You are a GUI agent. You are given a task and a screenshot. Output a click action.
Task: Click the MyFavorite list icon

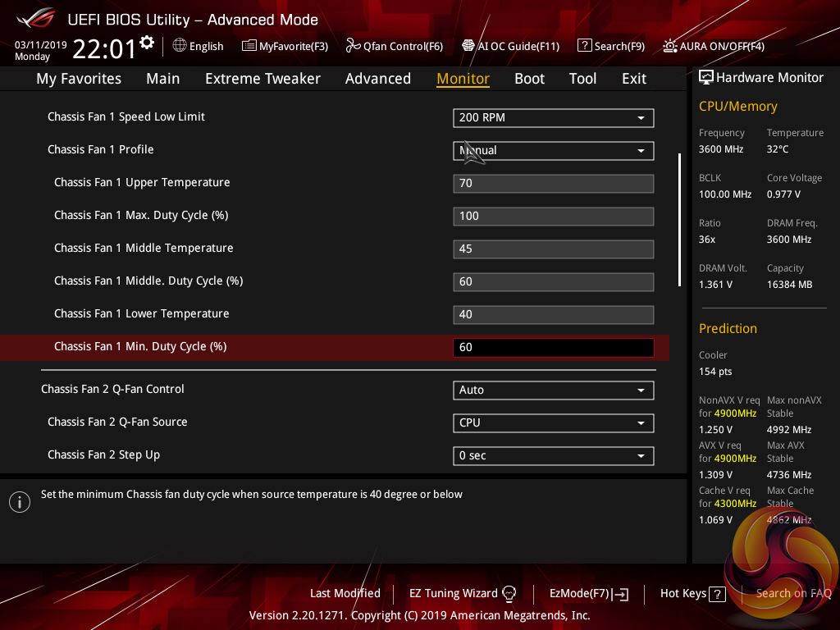coord(249,46)
